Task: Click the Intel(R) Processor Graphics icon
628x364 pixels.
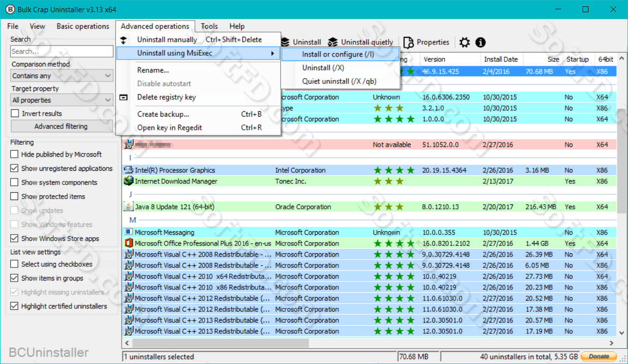Action: click(x=128, y=170)
